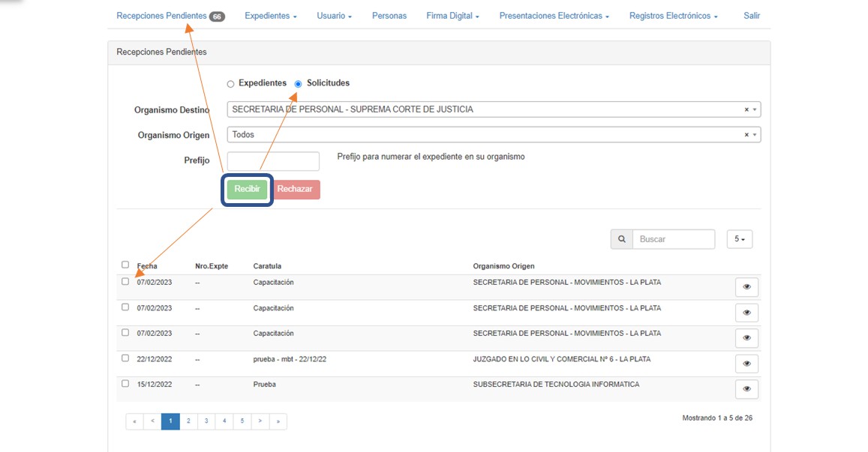Click the magnifier search icon beside Buscar
This screenshot has height=452, width=868.
[621, 239]
